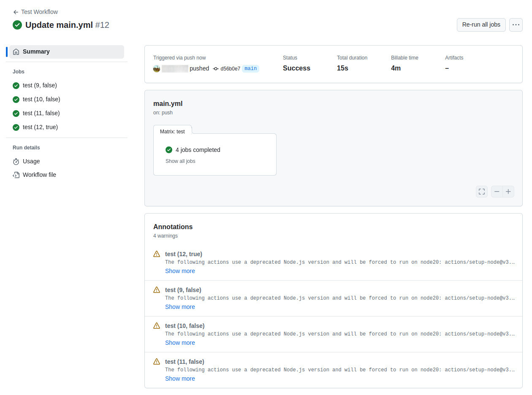Open the three-dot more options menu
The width and height of the screenshot is (532, 395).
[x=516, y=25]
